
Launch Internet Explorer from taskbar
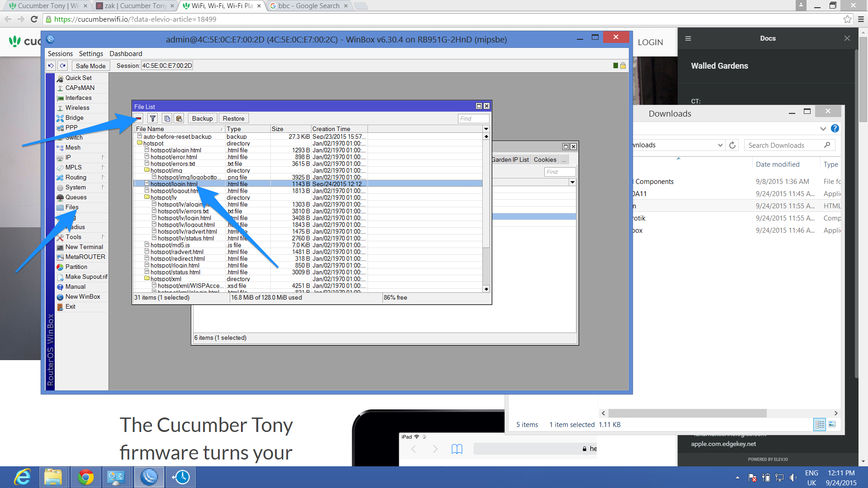23,477
